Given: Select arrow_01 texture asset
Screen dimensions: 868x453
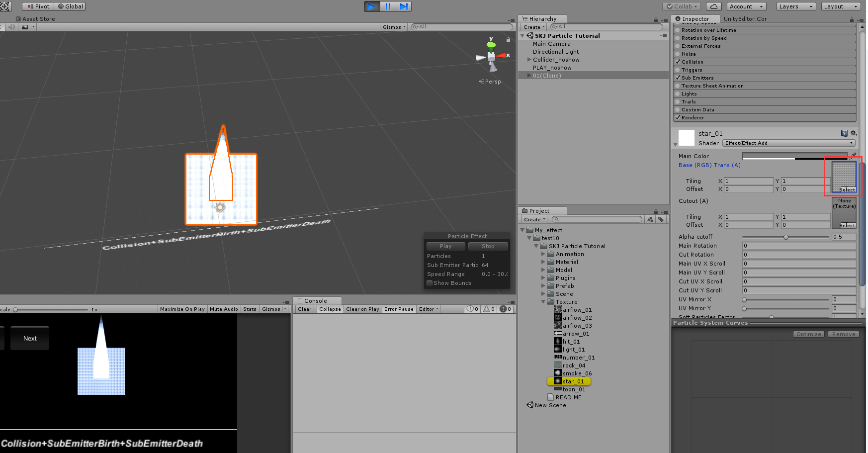Looking at the screenshot, I should click(572, 334).
